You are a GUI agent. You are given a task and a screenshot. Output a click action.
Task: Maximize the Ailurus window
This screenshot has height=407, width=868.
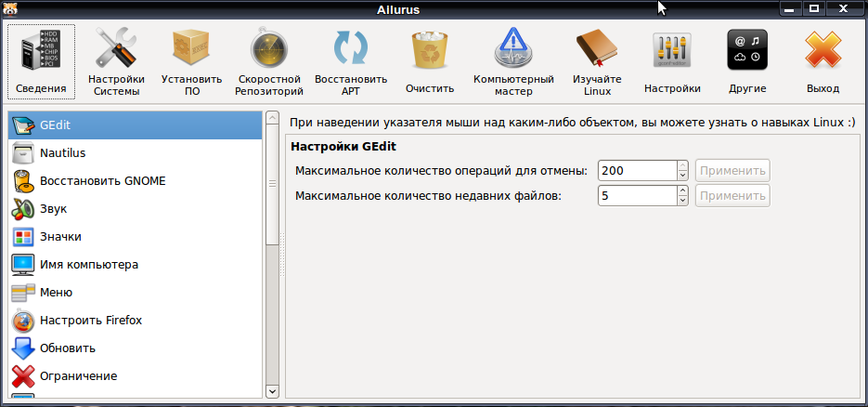(814, 9)
